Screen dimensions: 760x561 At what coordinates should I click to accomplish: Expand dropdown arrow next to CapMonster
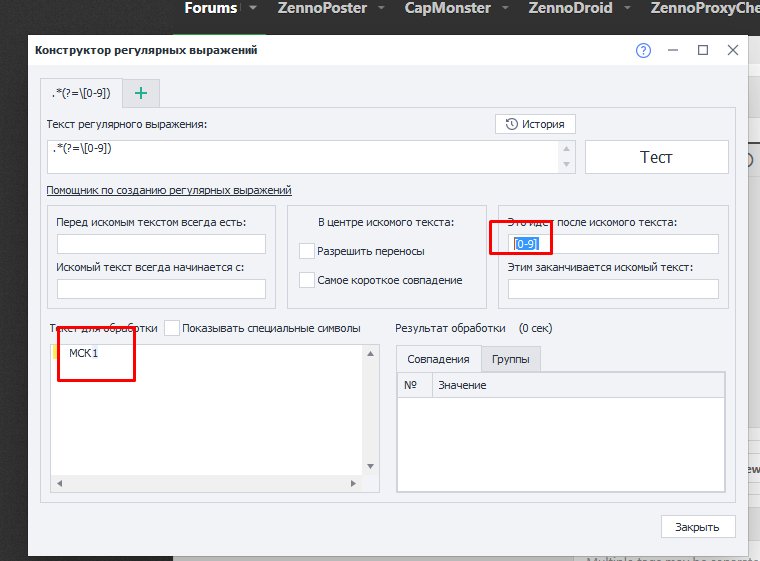506,8
